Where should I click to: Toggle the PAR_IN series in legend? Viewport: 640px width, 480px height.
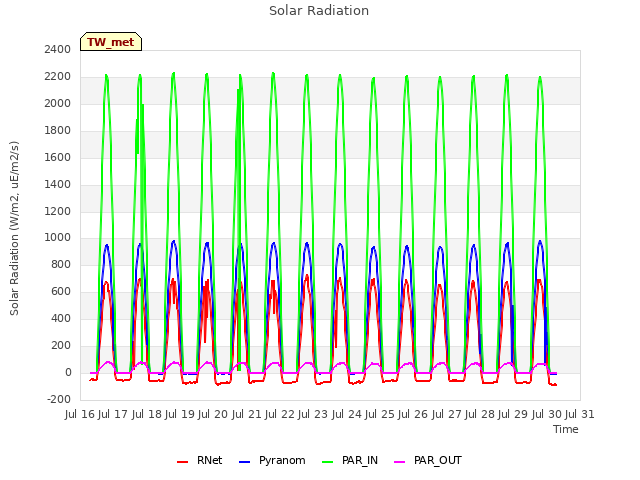pos(350,460)
